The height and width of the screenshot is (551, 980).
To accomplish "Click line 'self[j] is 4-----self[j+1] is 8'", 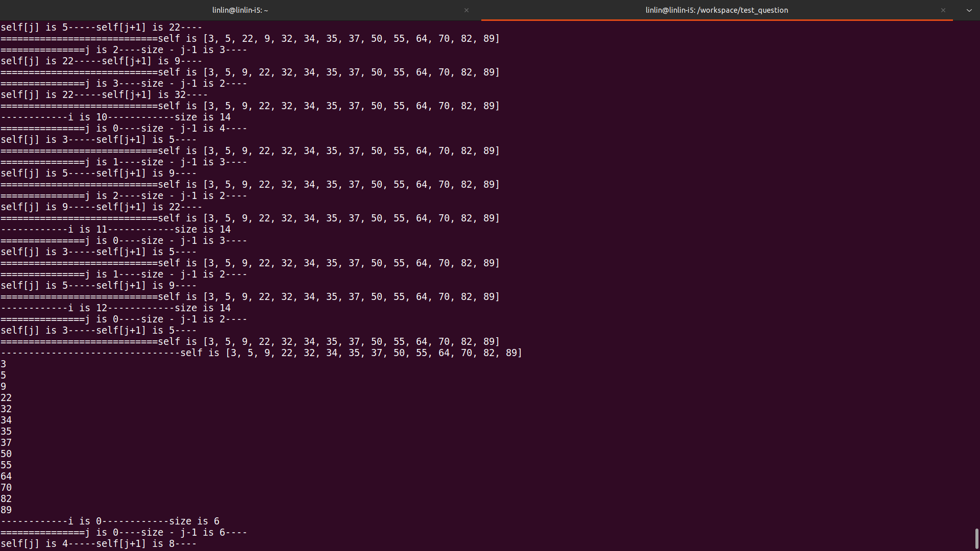I will [x=99, y=544].
